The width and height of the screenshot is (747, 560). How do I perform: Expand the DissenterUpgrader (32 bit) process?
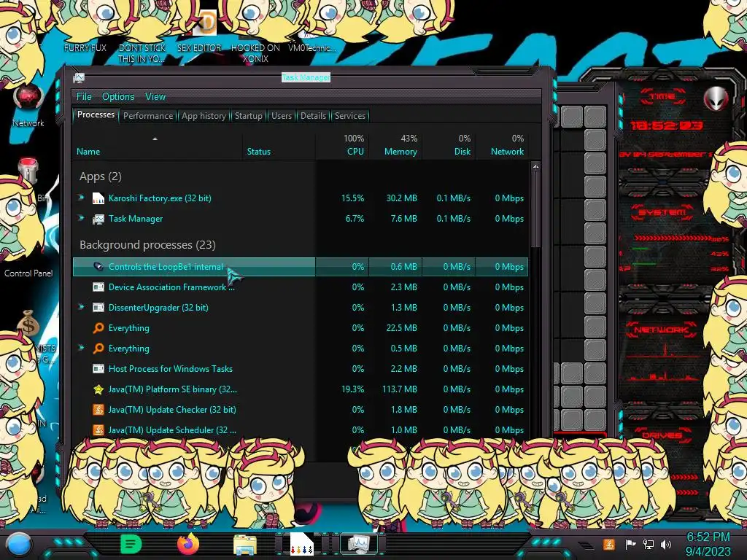[x=82, y=307]
